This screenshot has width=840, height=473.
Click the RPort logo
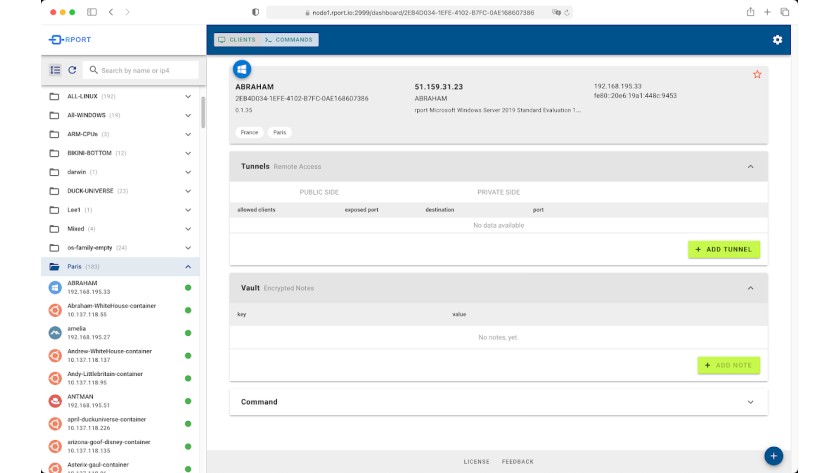click(x=70, y=40)
